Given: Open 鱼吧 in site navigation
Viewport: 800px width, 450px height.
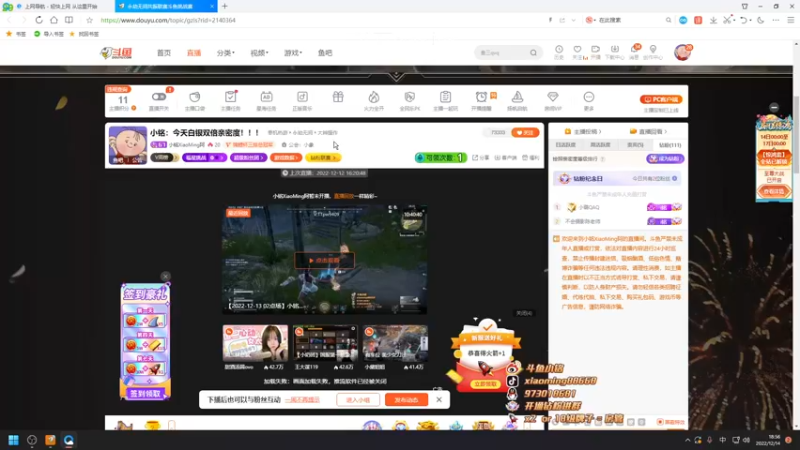Looking at the screenshot, I should click(x=325, y=53).
